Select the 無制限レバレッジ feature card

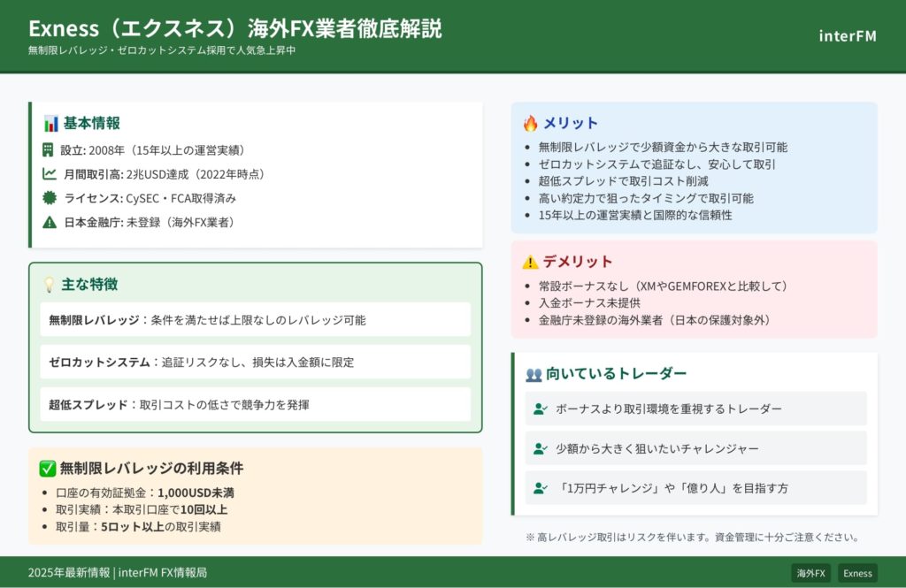point(255,320)
